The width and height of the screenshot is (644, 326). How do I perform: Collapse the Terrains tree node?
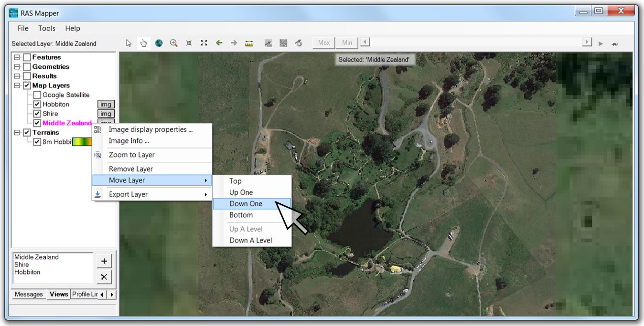point(17,132)
